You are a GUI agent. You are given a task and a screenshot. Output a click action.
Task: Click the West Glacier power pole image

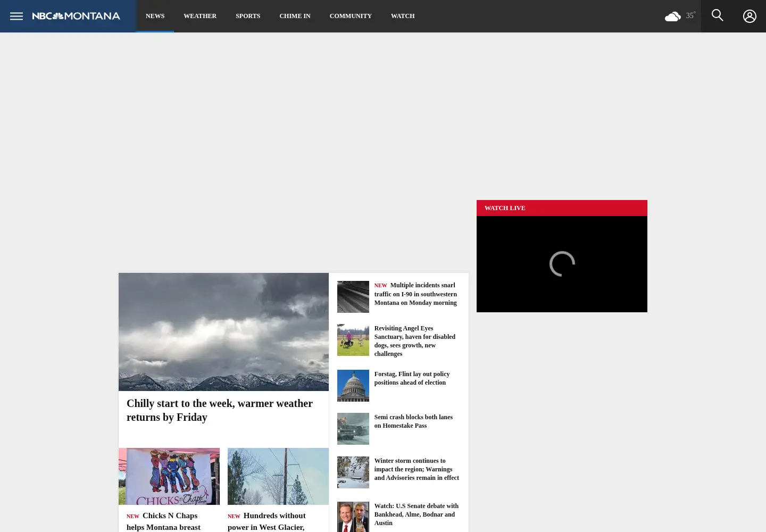[278, 476]
